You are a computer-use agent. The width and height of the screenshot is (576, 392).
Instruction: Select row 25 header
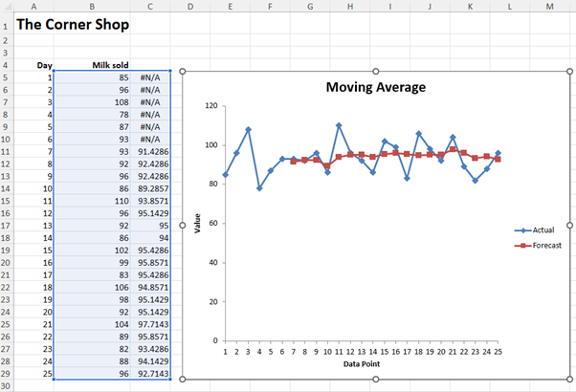pos(6,324)
